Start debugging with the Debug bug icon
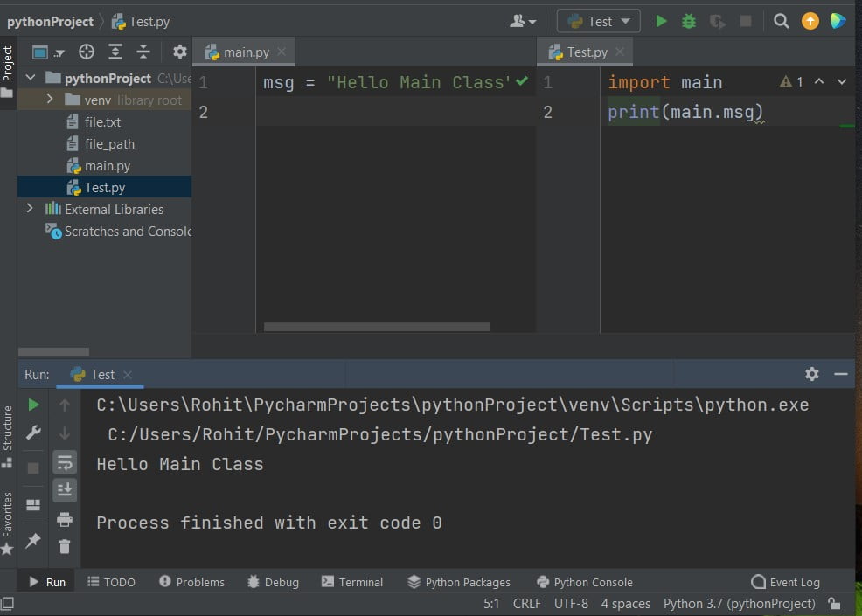The width and height of the screenshot is (862, 616). [688, 20]
